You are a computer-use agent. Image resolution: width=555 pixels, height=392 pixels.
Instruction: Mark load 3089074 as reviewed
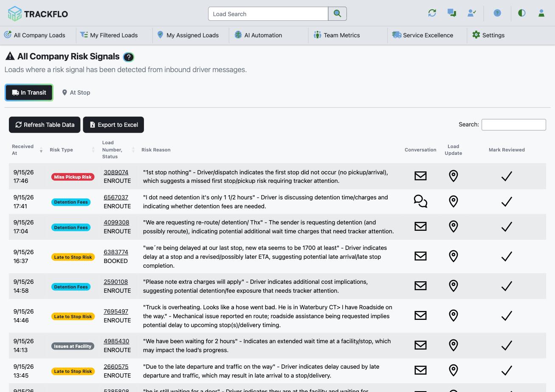[507, 176]
